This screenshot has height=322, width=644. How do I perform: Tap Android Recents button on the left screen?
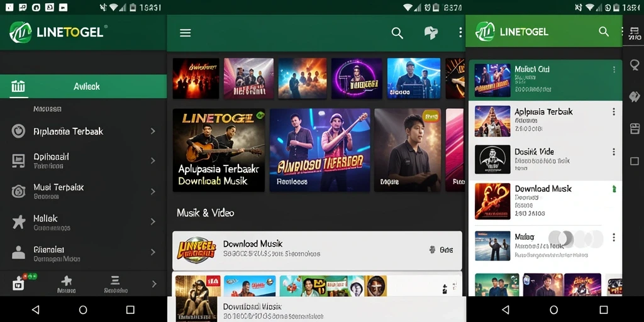[x=130, y=309]
